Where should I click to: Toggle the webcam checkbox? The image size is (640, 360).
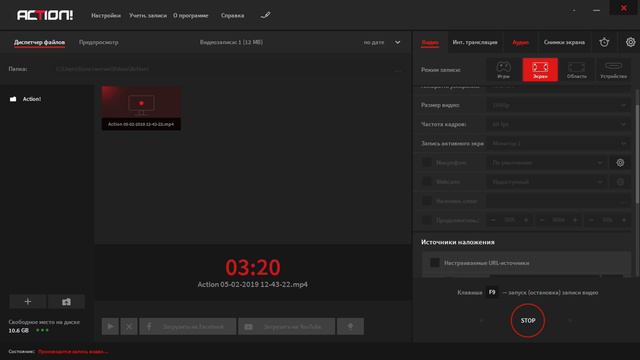(x=427, y=182)
